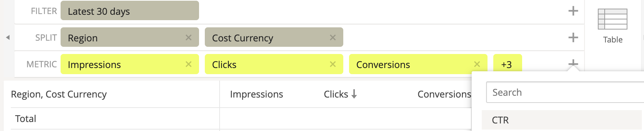This screenshot has height=131, width=644.
Task: Remove the Cost Currency split
Action: [x=332, y=37]
